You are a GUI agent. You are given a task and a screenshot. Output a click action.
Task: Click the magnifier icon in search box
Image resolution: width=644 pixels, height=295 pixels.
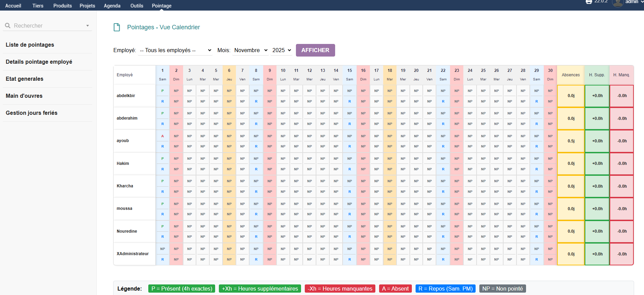[8, 26]
